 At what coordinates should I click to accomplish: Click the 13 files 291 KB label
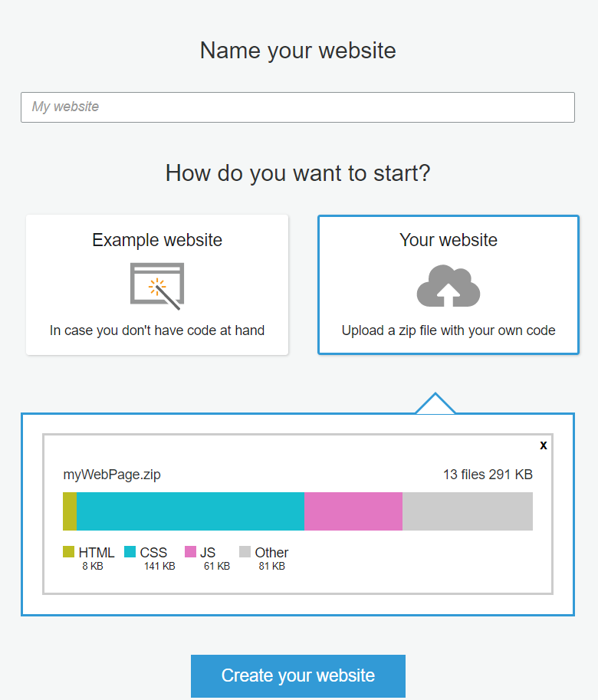point(488,475)
